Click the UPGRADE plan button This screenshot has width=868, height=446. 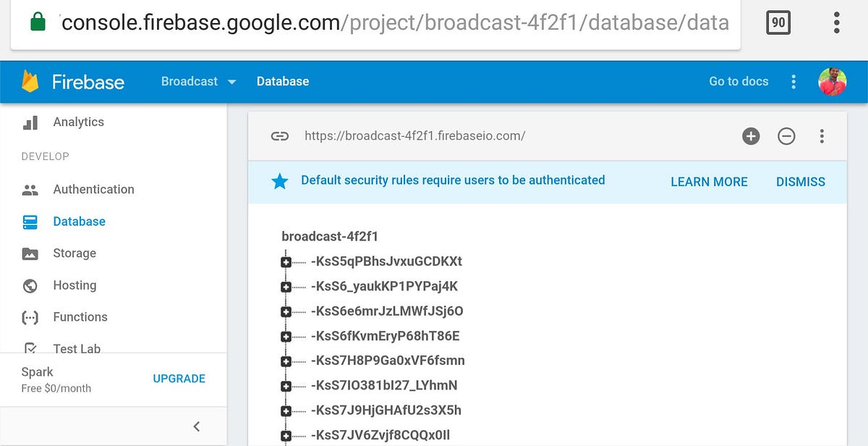click(x=179, y=379)
